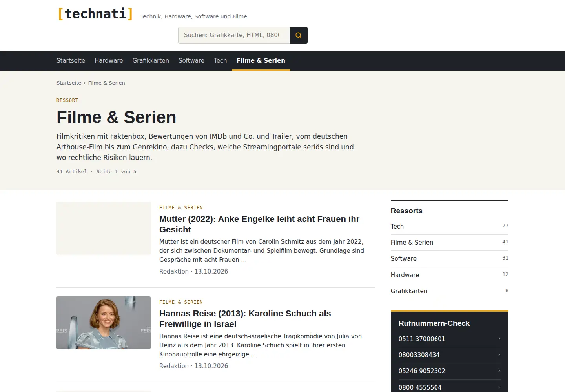
Task: Open Filme & Serien in Ressorts sidebar
Action: (450, 242)
